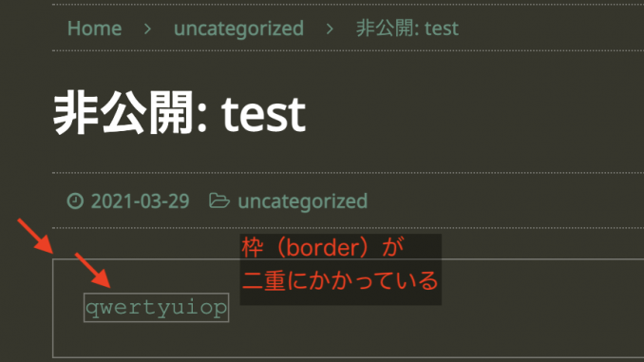Click the empty area of the outer bordered block
The image size is (644, 362).
click(410, 329)
